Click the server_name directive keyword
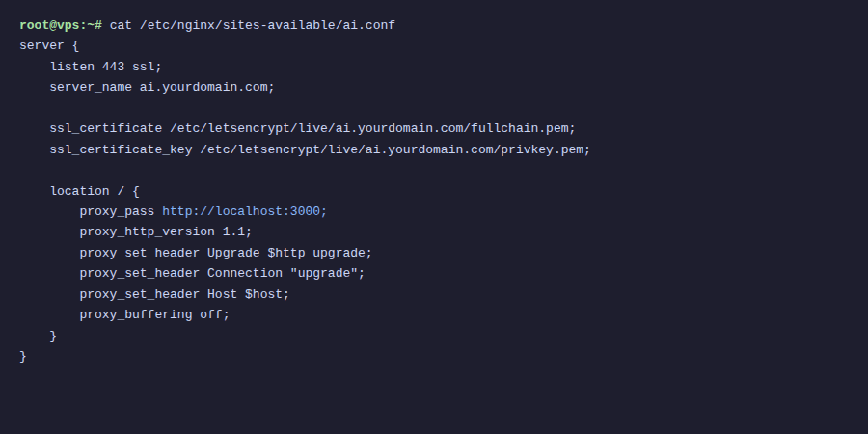Image resolution: width=868 pixels, height=434 pixels. (x=91, y=87)
